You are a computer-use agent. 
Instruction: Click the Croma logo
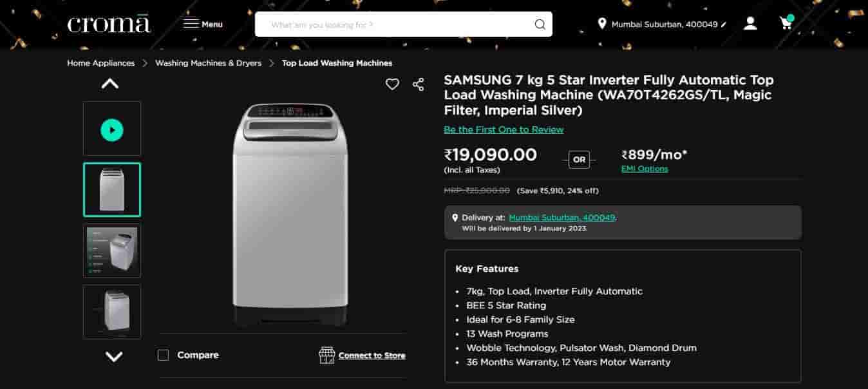pos(108,23)
